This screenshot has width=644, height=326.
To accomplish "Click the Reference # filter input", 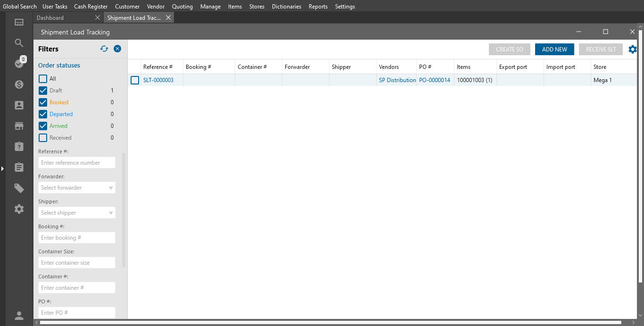I will (x=77, y=163).
